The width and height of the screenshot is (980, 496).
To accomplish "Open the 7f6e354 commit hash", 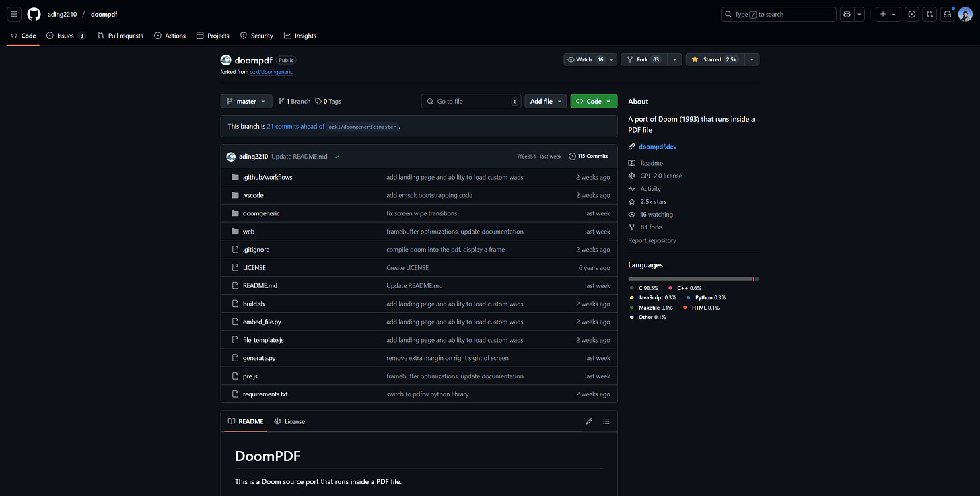I will click(x=526, y=156).
